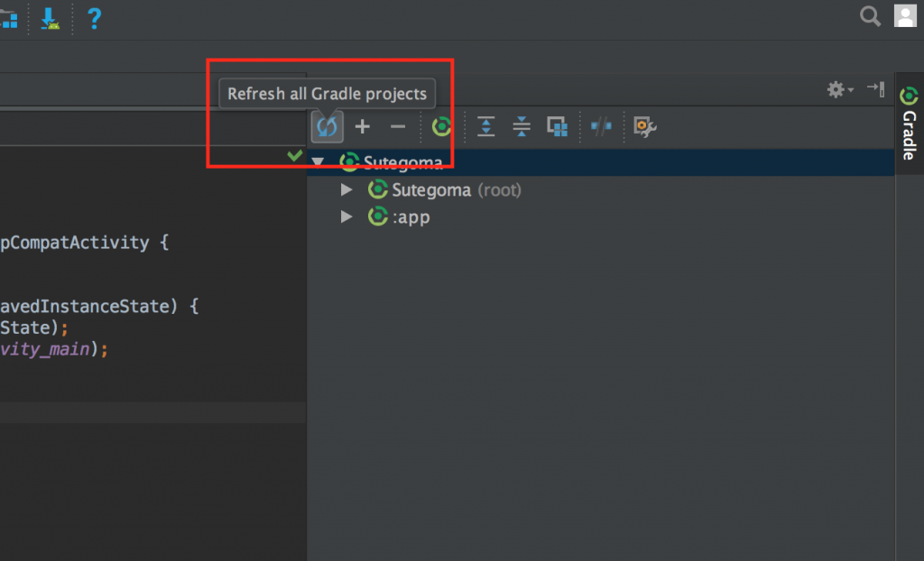Expand the :app module node
The image size is (924, 561).
point(346,217)
